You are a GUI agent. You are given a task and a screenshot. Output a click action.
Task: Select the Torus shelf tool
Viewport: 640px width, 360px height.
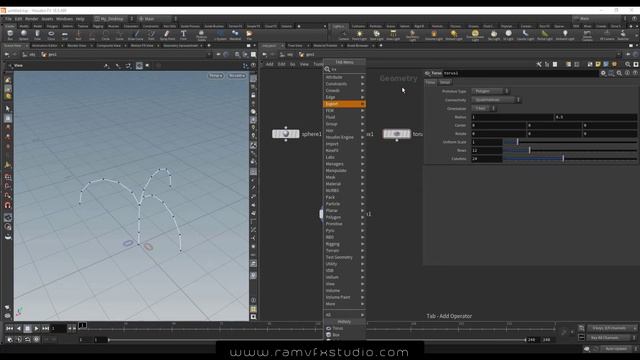(51, 36)
